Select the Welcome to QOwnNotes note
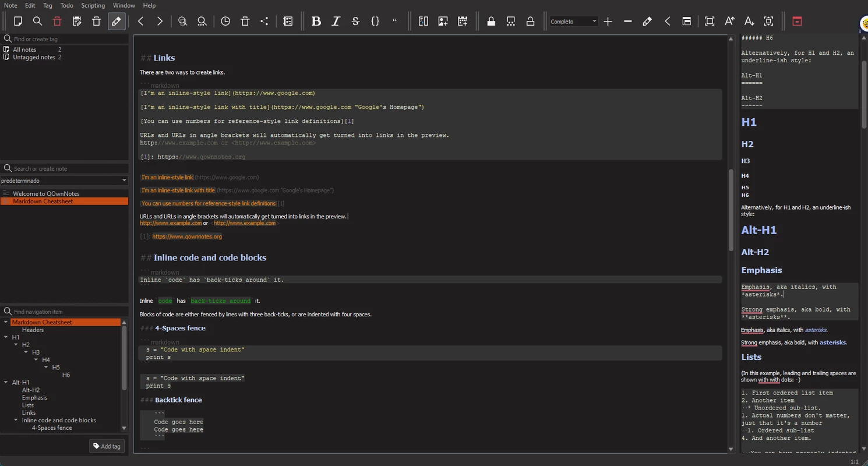The width and height of the screenshot is (868, 466). point(46,193)
